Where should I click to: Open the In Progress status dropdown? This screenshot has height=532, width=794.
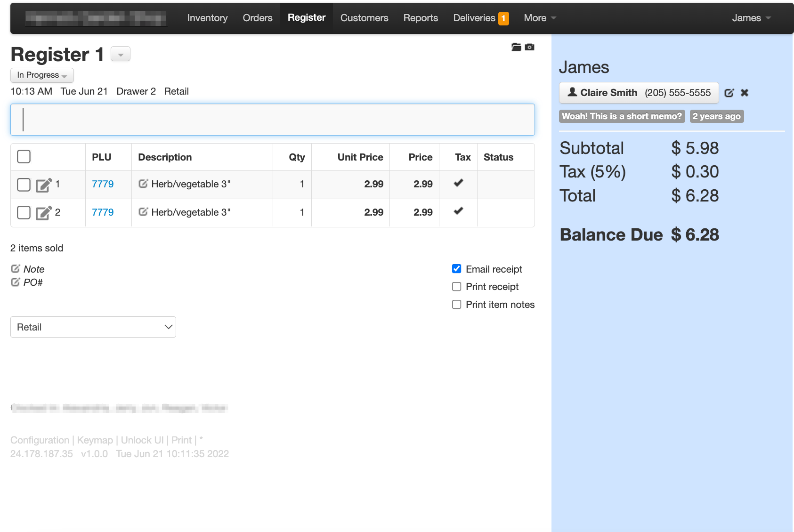point(42,75)
